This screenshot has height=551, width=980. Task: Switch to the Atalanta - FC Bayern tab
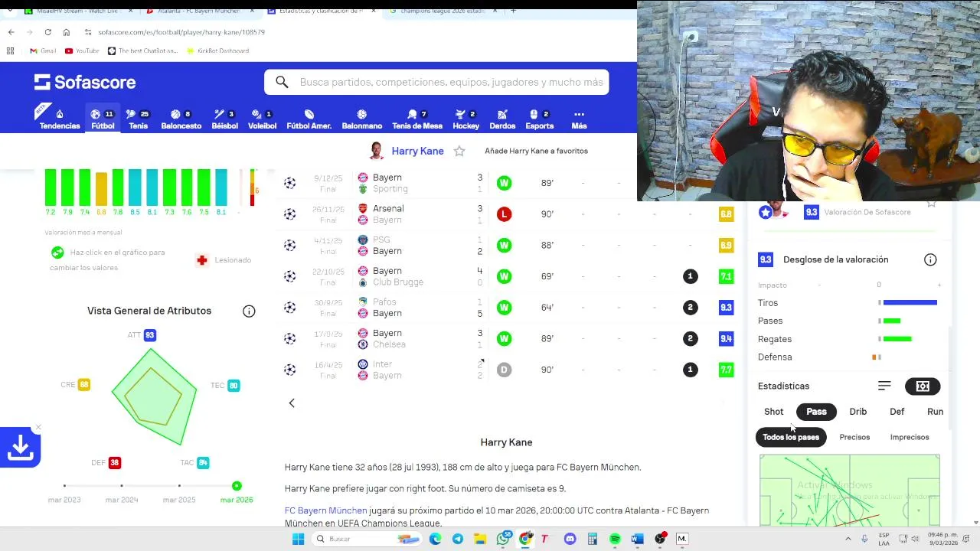click(x=198, y=11)
